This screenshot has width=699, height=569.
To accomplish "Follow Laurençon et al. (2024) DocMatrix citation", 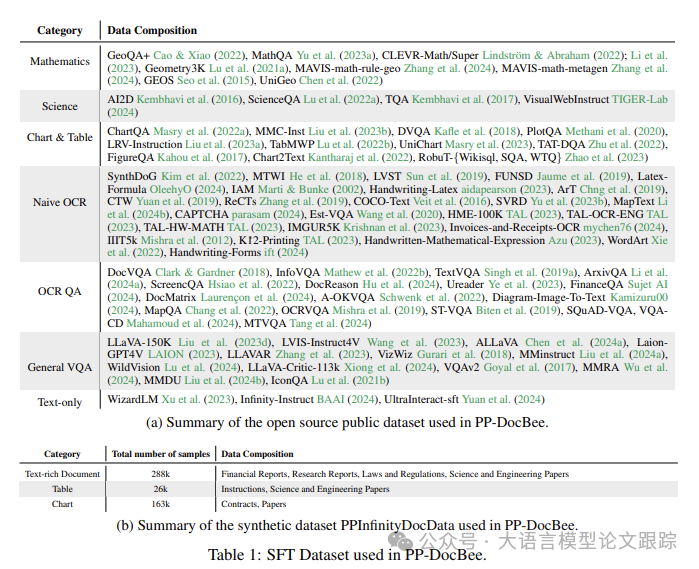I will (257, 297).
